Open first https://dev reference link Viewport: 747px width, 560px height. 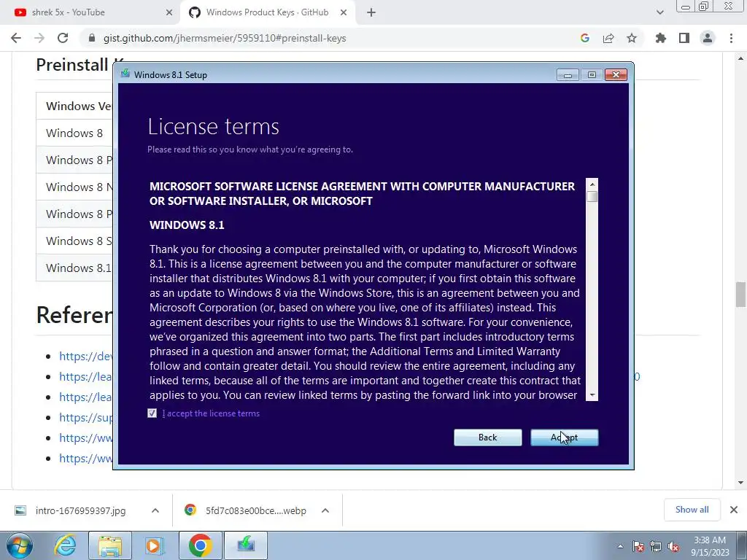pos(86,356)
